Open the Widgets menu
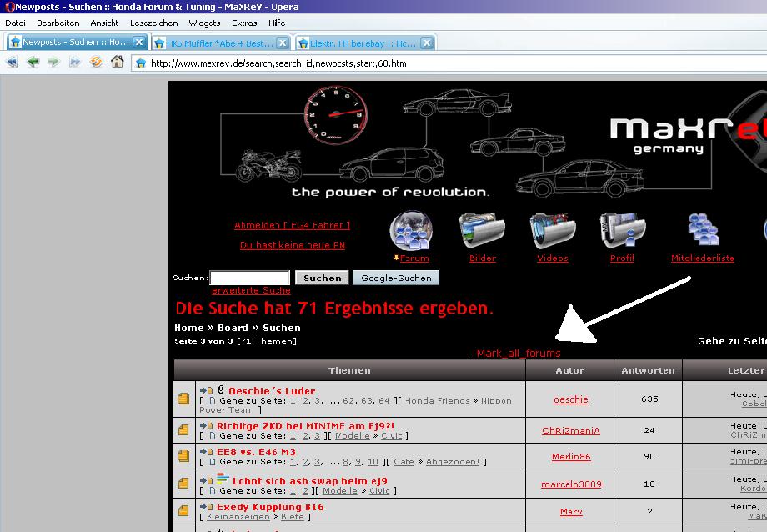Viewport: 767px width, 532px height. 204,23
